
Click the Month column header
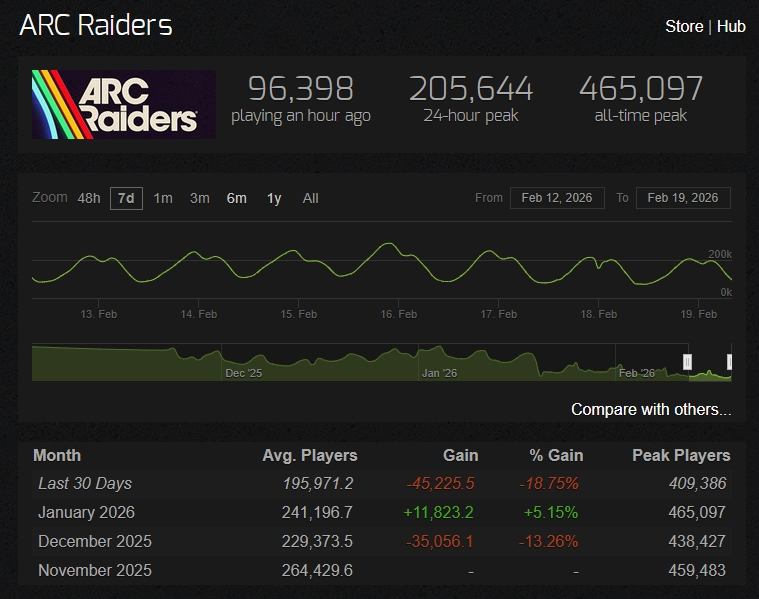coord(57,456)
